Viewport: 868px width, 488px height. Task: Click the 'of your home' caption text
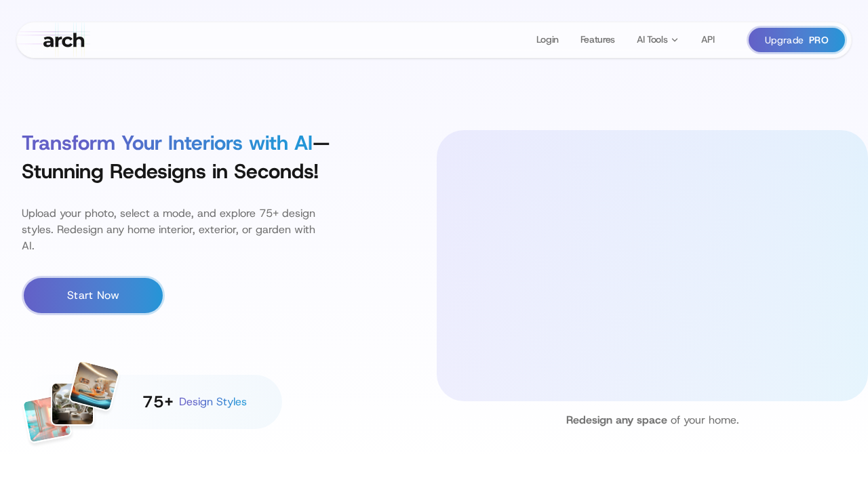point(705,420)
